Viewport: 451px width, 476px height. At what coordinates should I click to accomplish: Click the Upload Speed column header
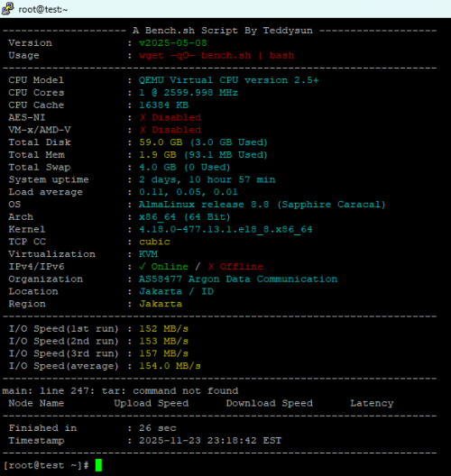click(152, 404)
